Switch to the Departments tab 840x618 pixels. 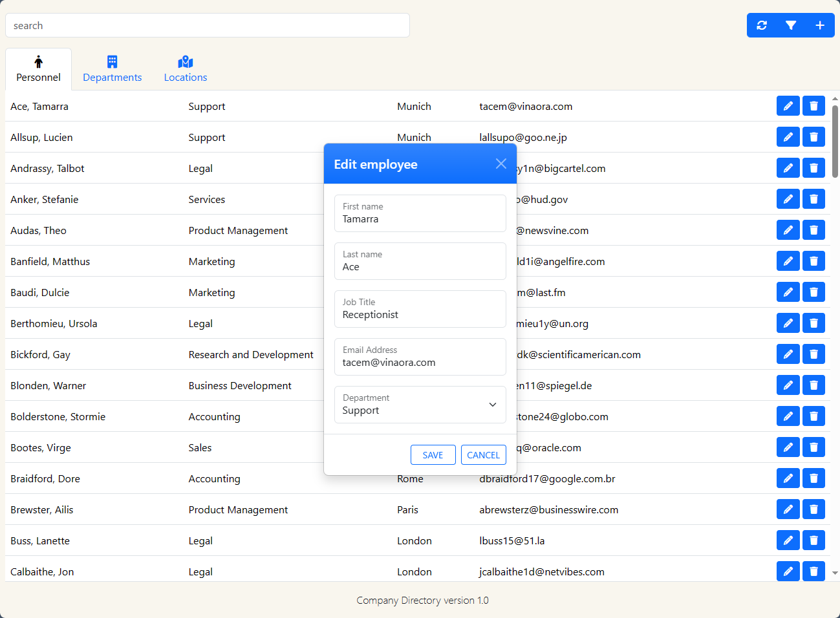point(112,69)
